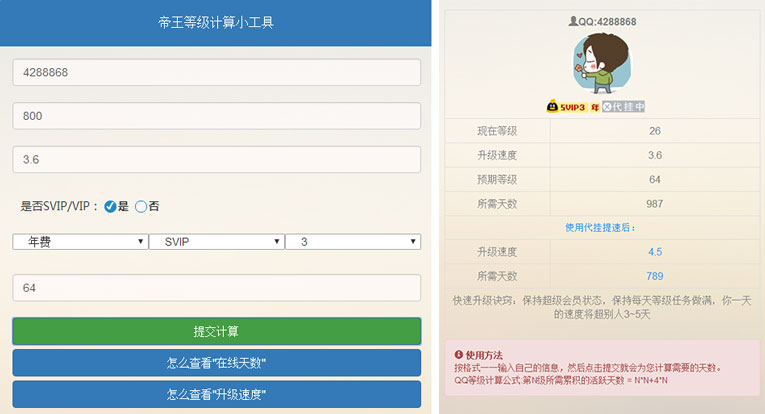Viewport: 765px width, 414px height.
Task: Focus the target level field showing 64
Action: (216, 288)
